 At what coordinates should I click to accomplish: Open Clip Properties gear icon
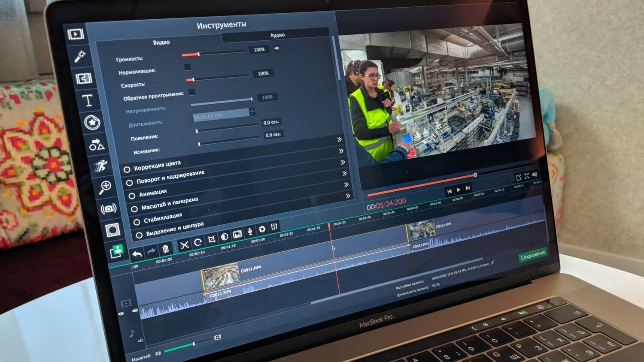point(262,229)
